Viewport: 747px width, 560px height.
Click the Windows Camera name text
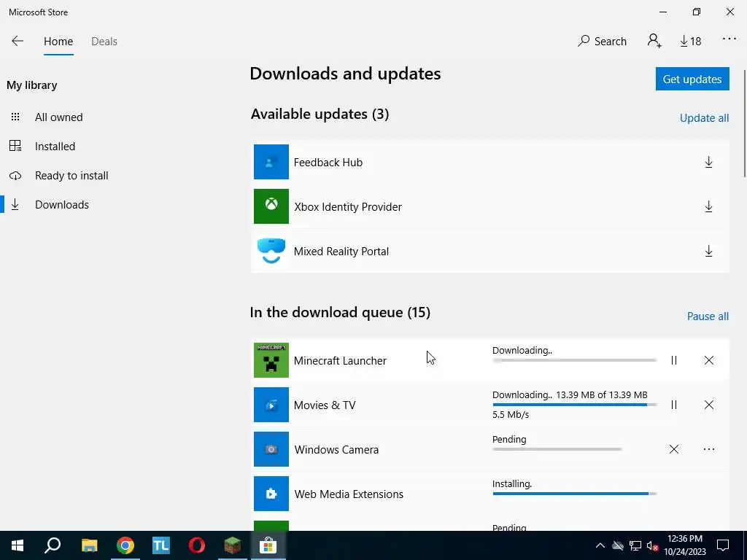336,449
